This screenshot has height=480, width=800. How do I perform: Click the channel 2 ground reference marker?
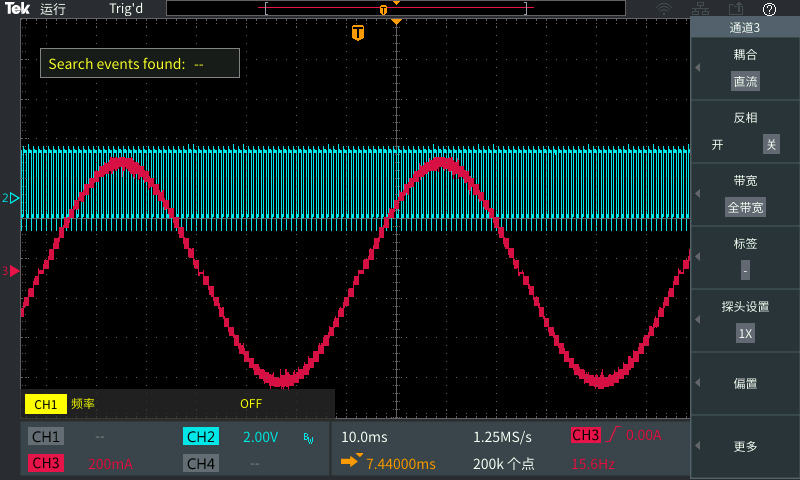click(x=13, y=198)
